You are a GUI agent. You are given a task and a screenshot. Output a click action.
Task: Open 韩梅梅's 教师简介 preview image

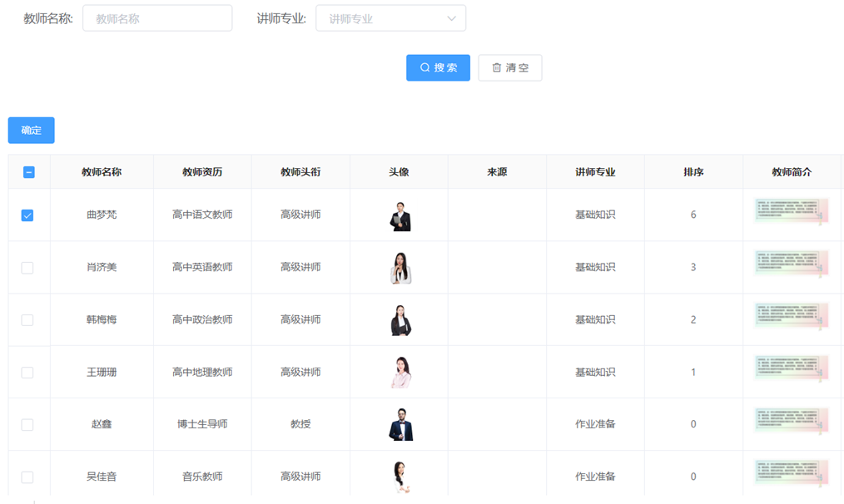pos(792,319)
